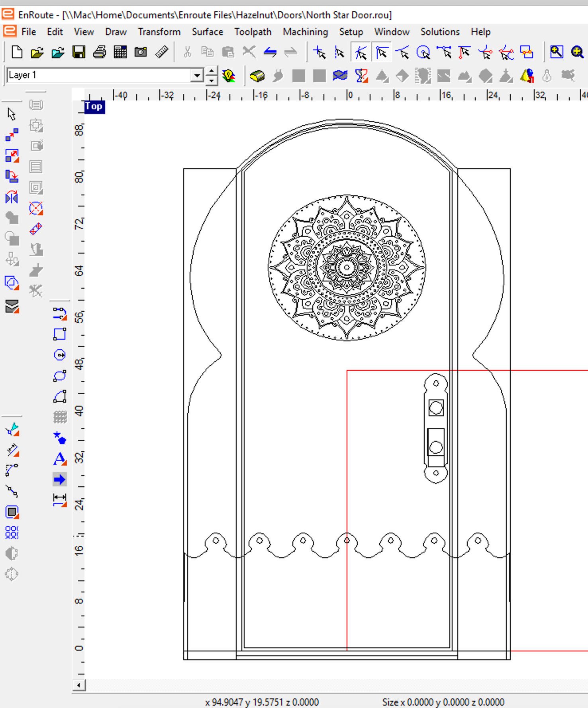Click the zoom window magnifier icon
Screen dimensions: 588x708
(x=557, y=52)
